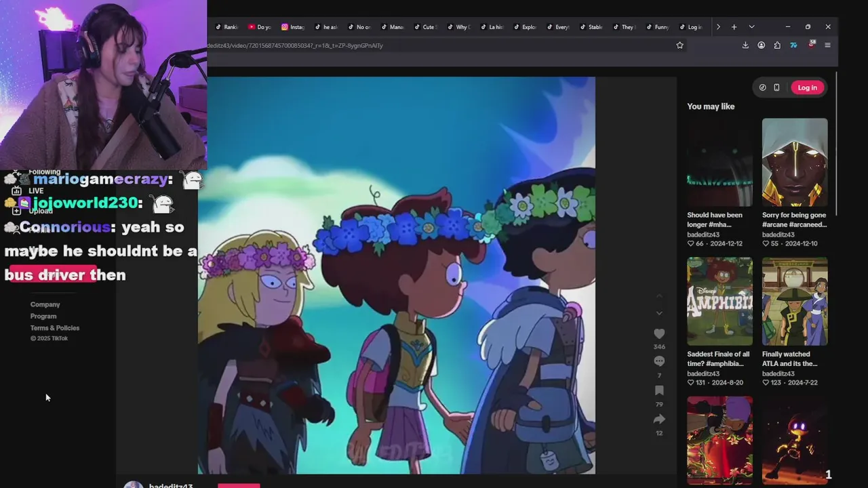Open the browser account profile icon
The width and height of the screenshot is (868, 488).
pos(761,45)
